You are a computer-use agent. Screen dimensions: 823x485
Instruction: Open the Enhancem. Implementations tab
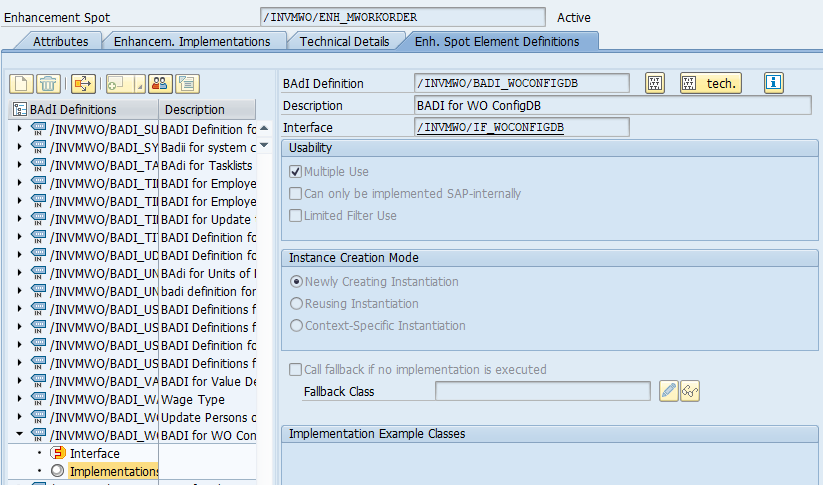tap(192, 41)
